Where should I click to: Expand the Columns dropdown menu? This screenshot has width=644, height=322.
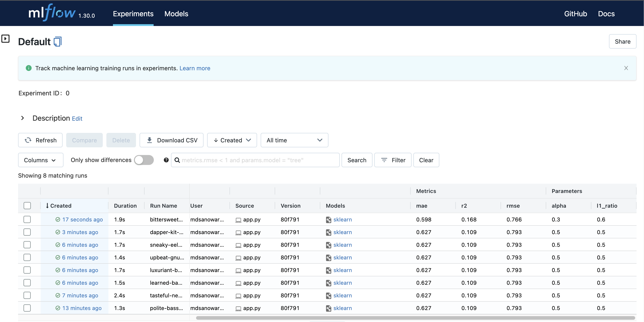click(40, 160)
